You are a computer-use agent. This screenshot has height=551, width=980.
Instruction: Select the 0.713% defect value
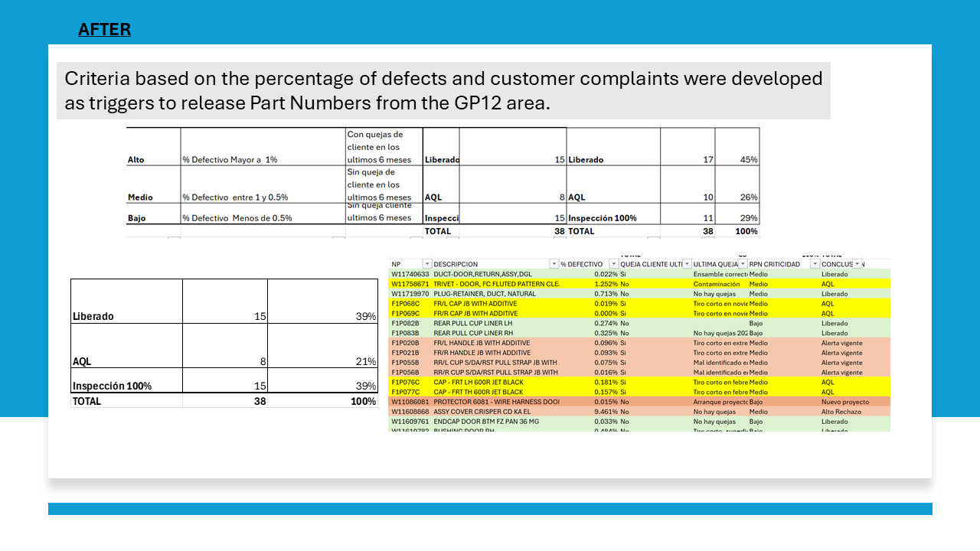[x=606, y=294]
